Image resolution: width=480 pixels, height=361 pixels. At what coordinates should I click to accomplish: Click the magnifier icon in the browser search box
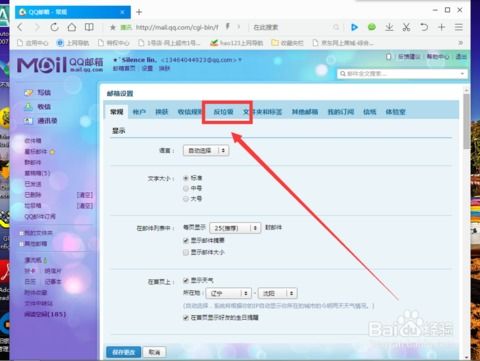[x=336, y=27]
